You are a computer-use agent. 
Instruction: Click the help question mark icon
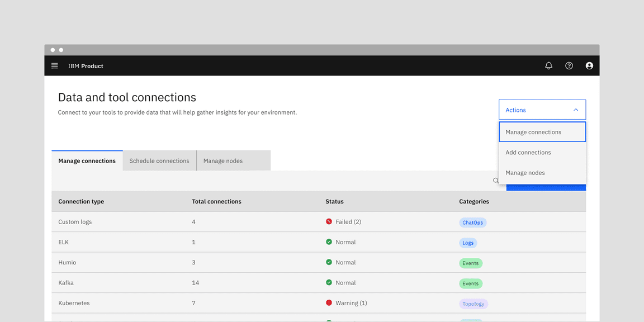[x=569, y=65]
